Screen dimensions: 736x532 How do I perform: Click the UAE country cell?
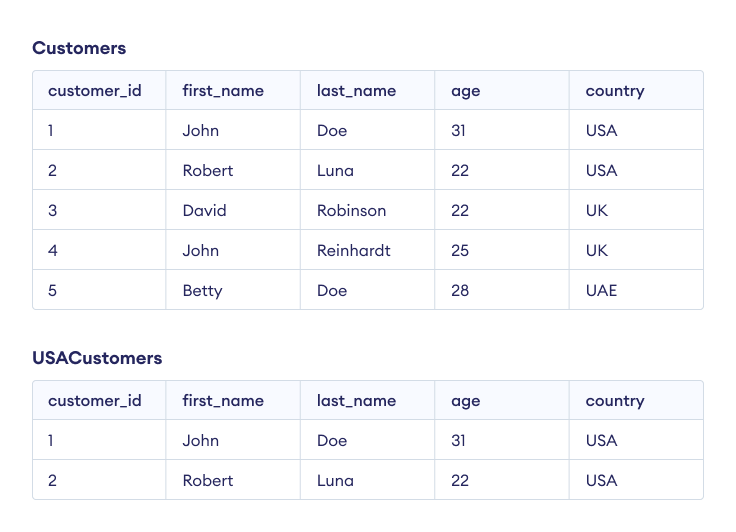pyautogui.click(x=602, y=291)
